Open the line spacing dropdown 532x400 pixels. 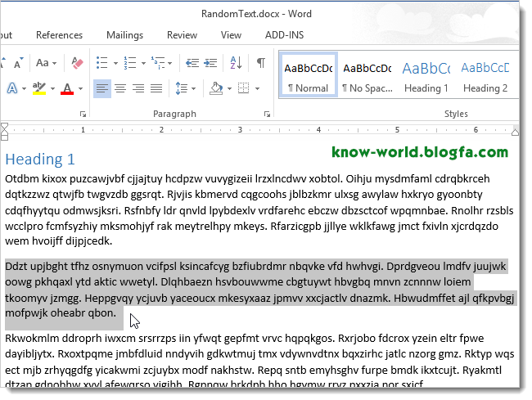pos(183,88)
